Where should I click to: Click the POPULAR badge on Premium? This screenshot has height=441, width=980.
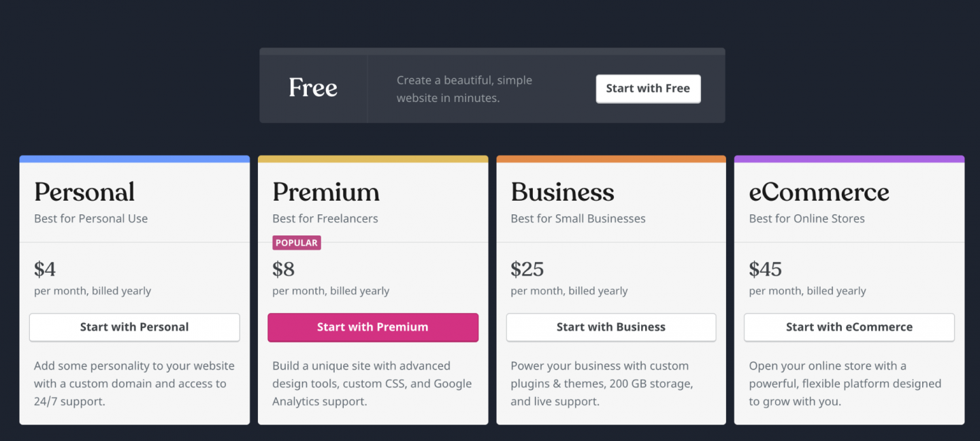pyautogui.click(x=296, y=243)
